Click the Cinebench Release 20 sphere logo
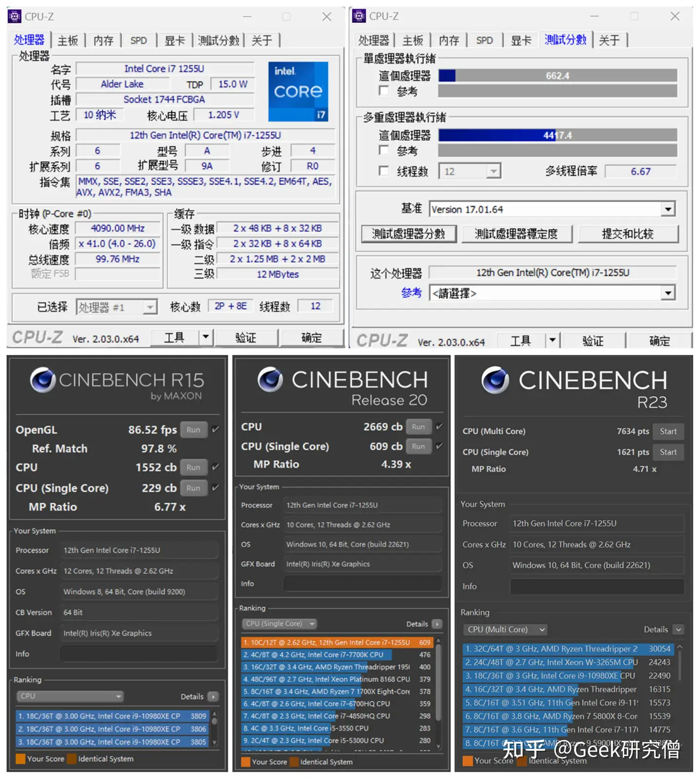This screenshot has height=779, width=700. coord(270,379)
